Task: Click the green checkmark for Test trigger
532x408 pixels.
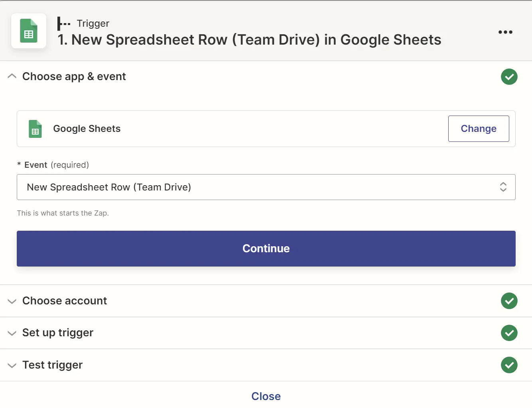Action: click(x=509, y=365)
